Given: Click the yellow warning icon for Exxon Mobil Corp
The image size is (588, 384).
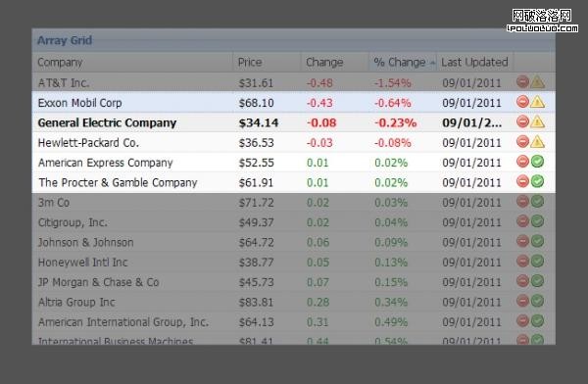Looking at the screenshot, I should (537, 102).
